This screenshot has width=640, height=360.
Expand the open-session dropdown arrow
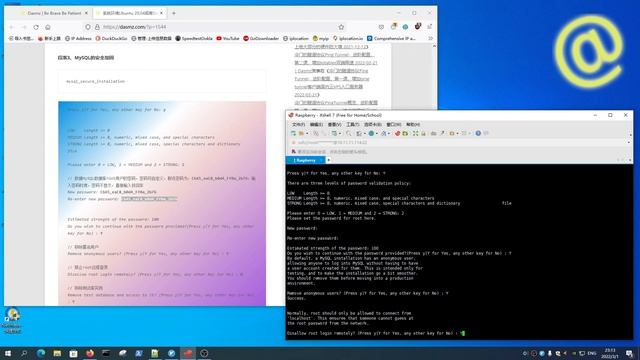(307, 133)
